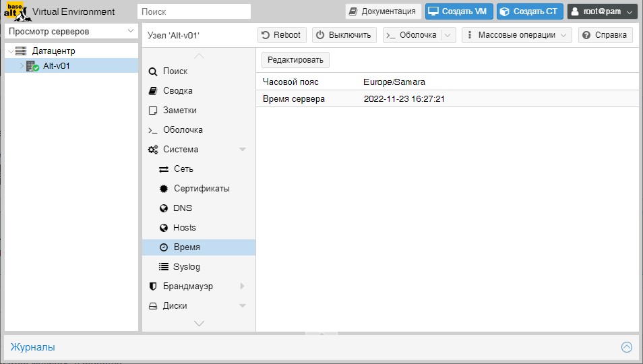The height and width of the screenshot is (364, 643).
Task: Click the Datacenter server-stack icon
Action: (x=21, y=51)
